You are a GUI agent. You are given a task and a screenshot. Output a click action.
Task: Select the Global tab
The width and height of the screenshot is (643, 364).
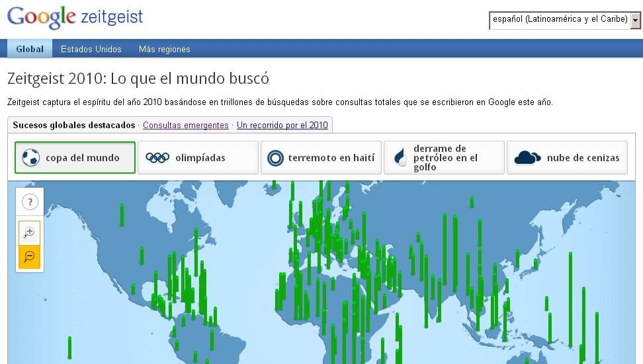pyautogui.click(x=30, y=49)
